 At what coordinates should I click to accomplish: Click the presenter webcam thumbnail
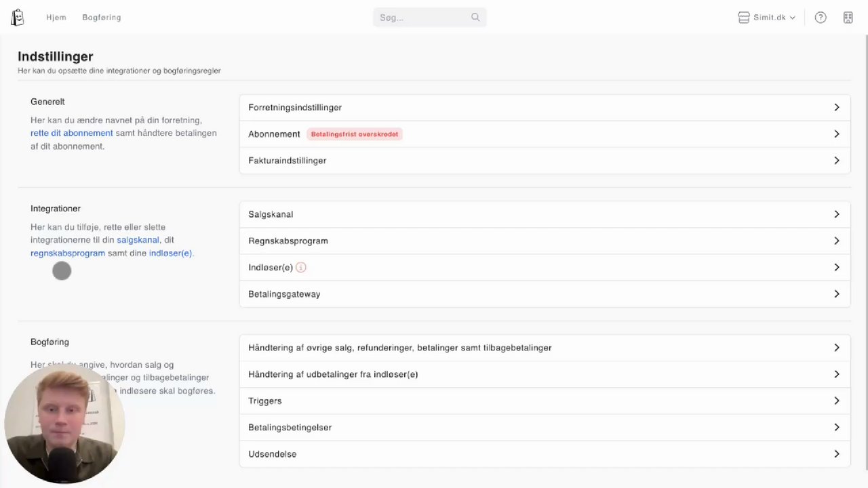click(64, 425)
